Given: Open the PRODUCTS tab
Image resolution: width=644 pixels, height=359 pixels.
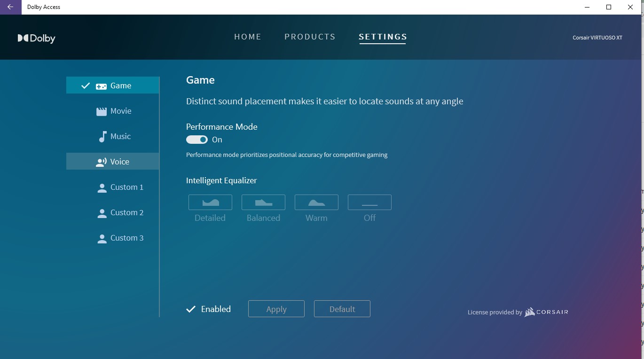Looking at the screenshot, I should pos(310,37).
